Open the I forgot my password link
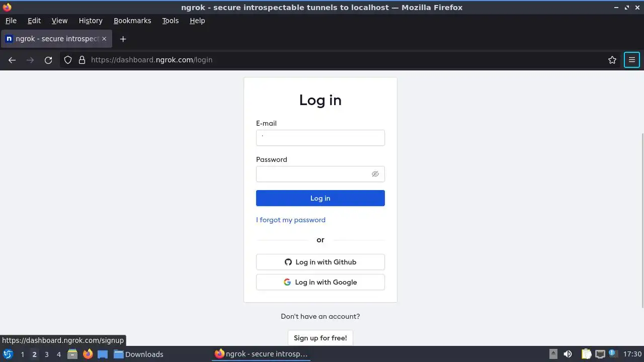The height and width of the screenshot is (362, 644). coord(291,220)
